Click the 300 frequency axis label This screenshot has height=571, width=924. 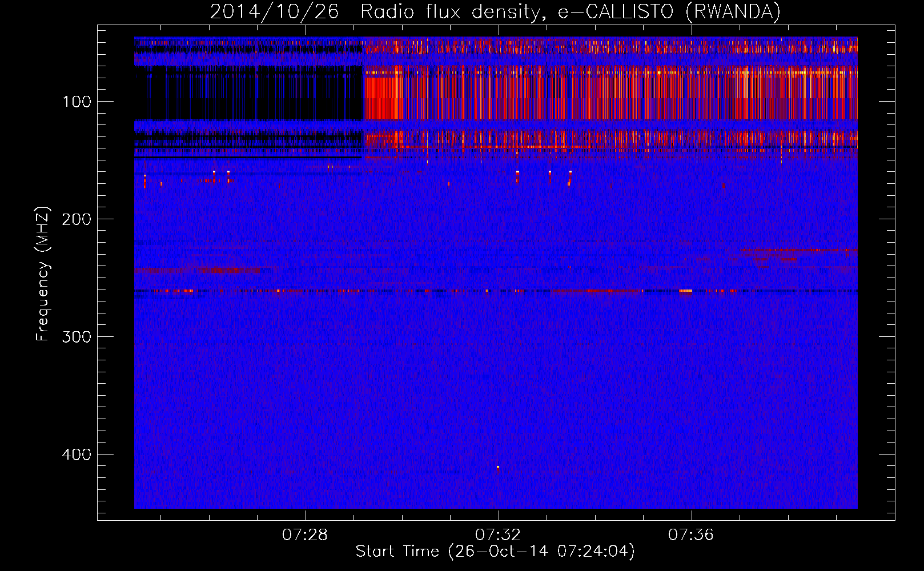coord(77,337)
